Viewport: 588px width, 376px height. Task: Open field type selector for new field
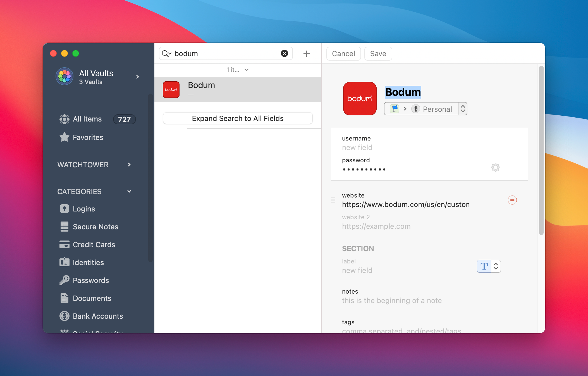pyautogui.click(x=489, y=266)
